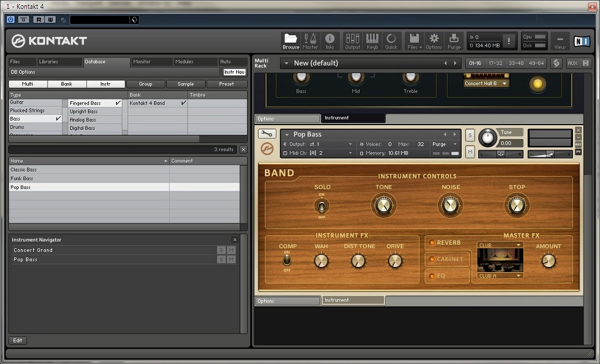Screen dimensions: 600x364
Task: Show the on-screen Keyb keyboard
Action: (x=372, y=41)
